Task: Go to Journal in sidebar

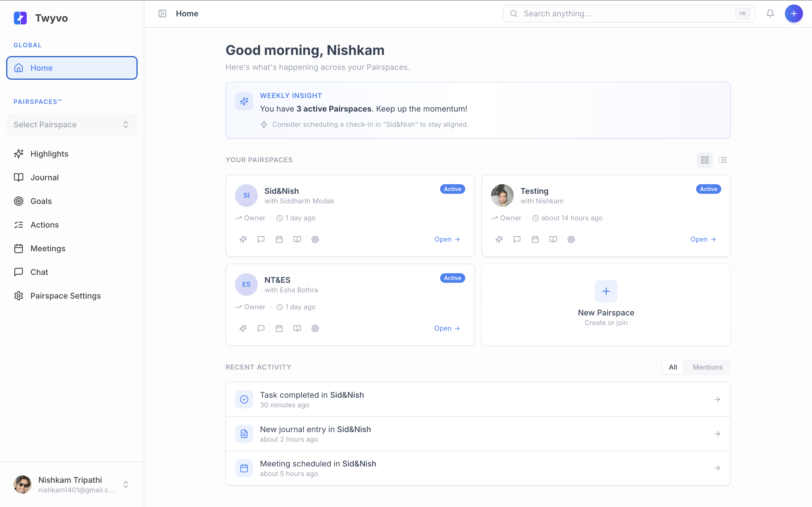Action: pos(44,177)
